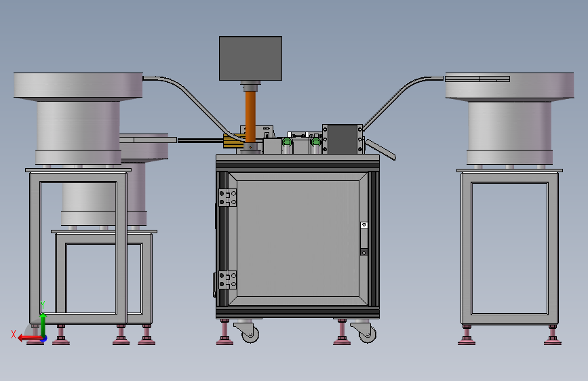This screenshot has width=588, height=381.
Task: Select the angled discharge chute beside cabinet
Action: click(x=380, y=150)
